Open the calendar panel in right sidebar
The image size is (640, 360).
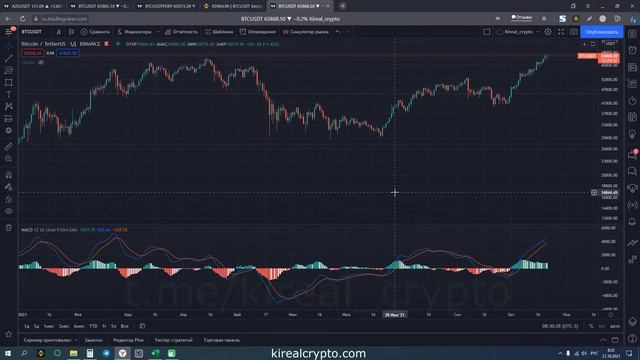632,117
